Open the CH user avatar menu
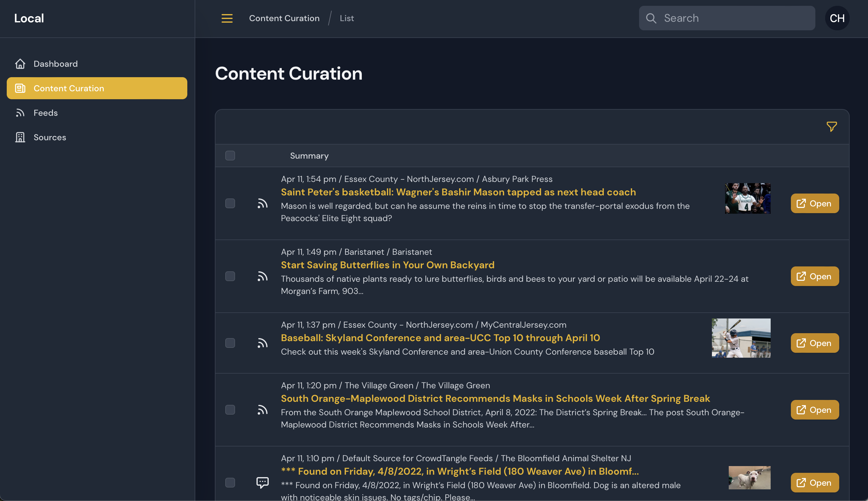This screenshot has width=868, height=501. point(837,18)
